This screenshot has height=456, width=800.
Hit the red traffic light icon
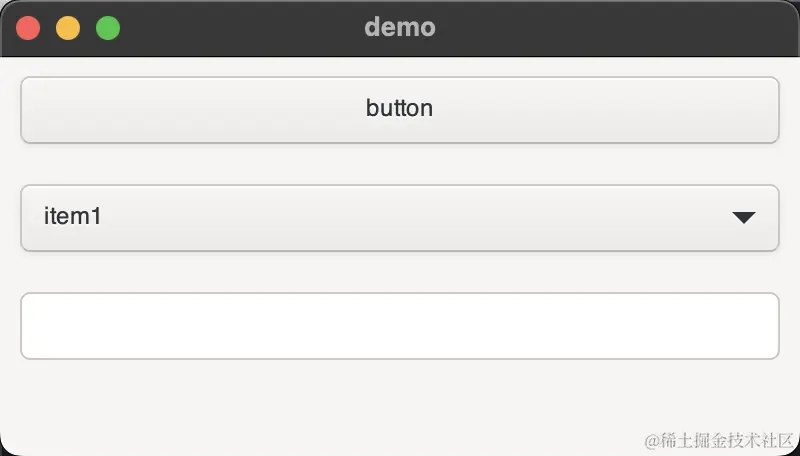tap(28, 28)
